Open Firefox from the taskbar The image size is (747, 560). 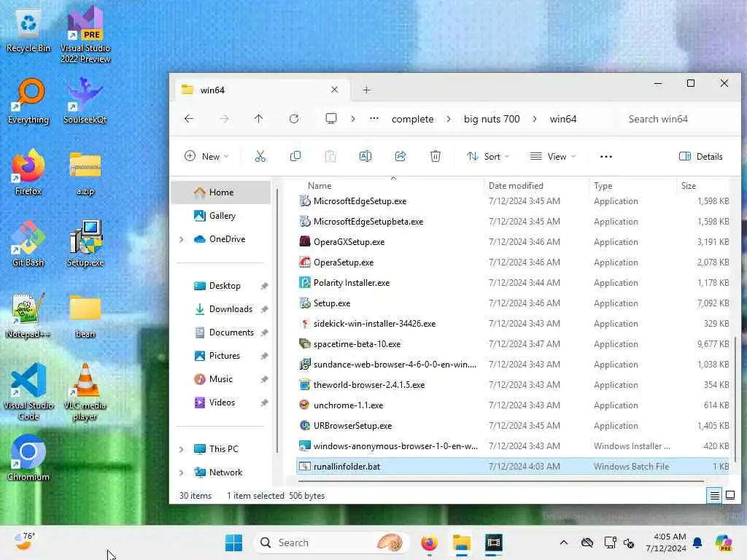pos(429,542)
